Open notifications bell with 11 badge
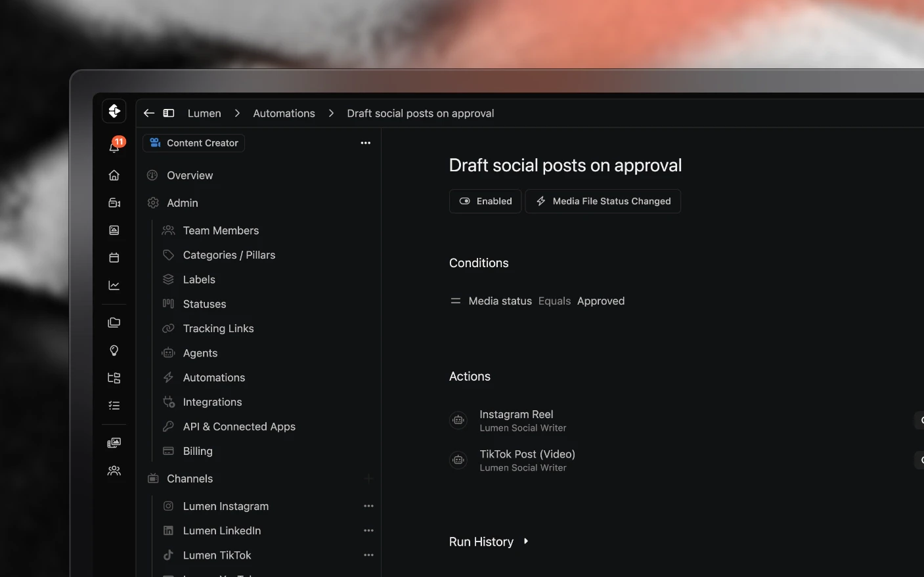This screenshot has width=924, height=577. (x=115, y=146)
